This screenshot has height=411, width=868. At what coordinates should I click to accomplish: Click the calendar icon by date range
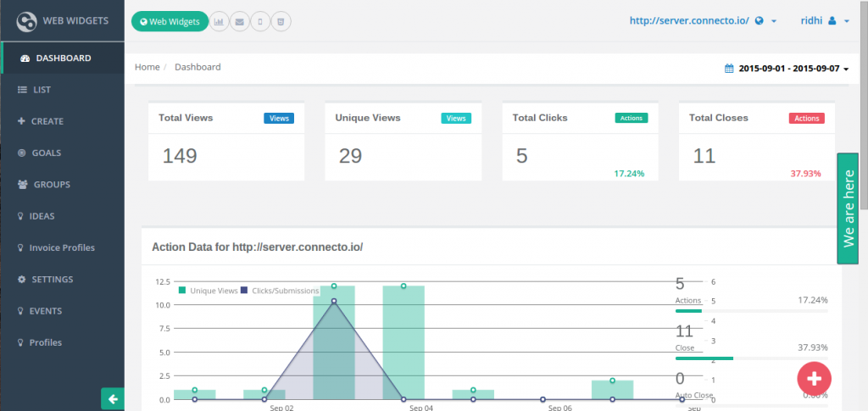729,69
